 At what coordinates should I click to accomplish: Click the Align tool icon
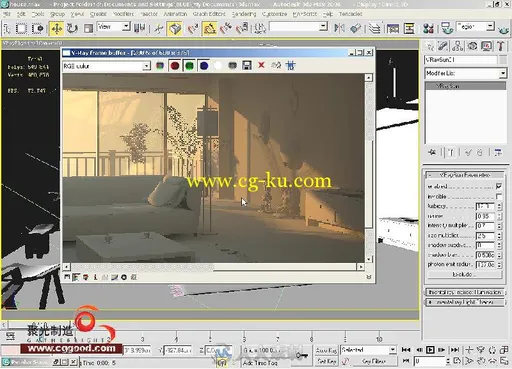[x=356, y=28]
